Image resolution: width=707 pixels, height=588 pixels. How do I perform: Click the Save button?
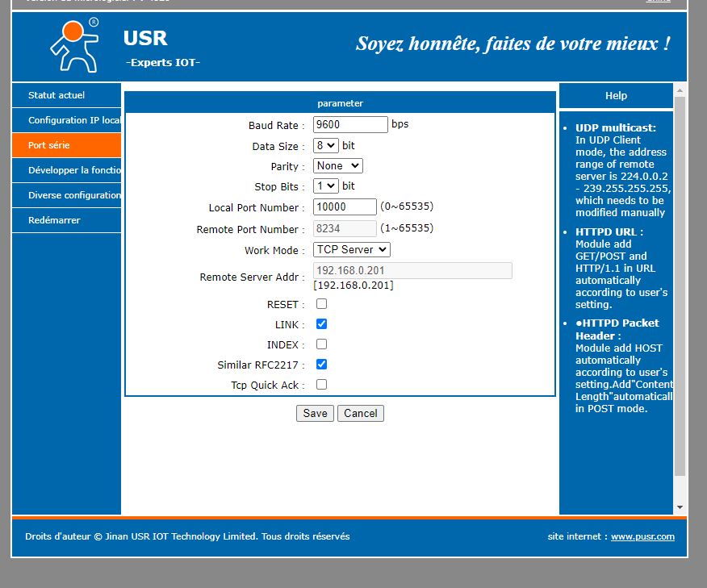(315, 413)
